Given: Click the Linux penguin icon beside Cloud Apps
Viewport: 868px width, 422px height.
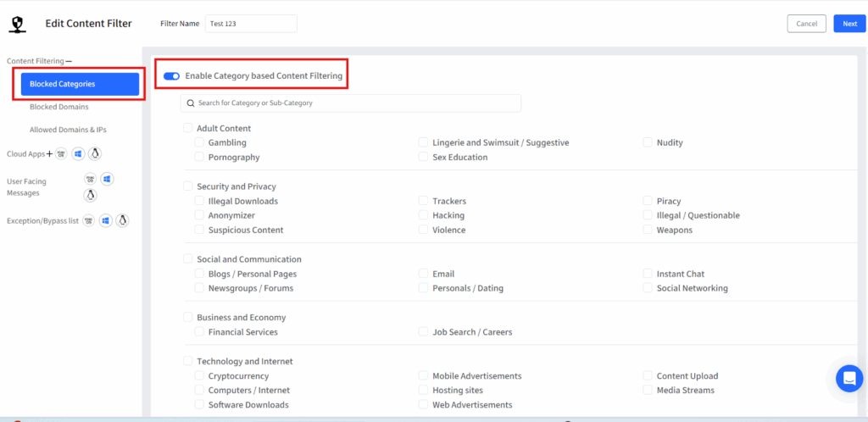Looking at the screenshot, I should tap(96, 154).
